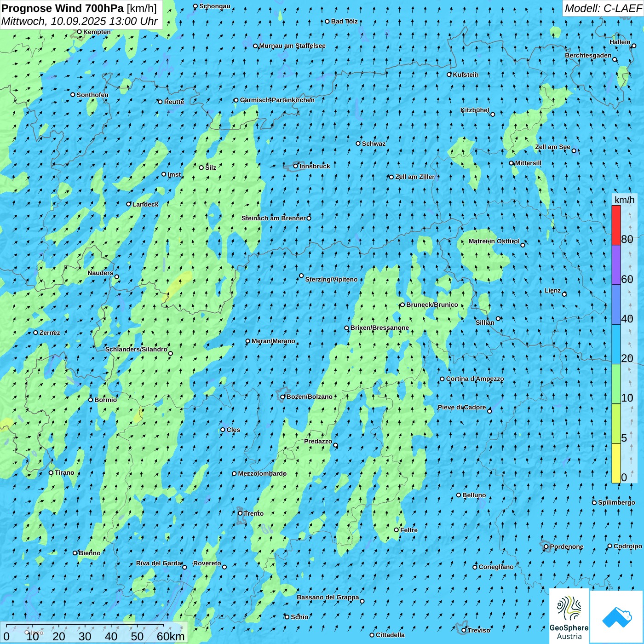Click the Matrei in Osttirol marker

[x=523, y=245]
